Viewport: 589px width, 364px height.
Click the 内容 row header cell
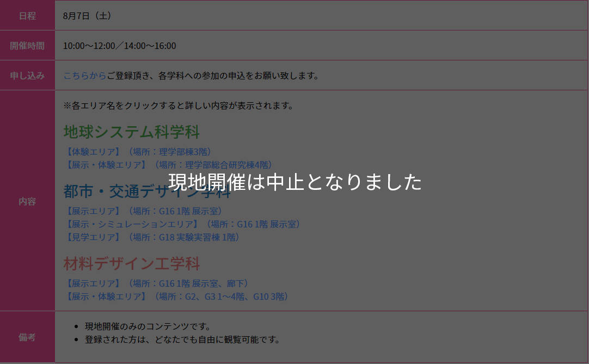pyautogui.click(x=27, y=201)
